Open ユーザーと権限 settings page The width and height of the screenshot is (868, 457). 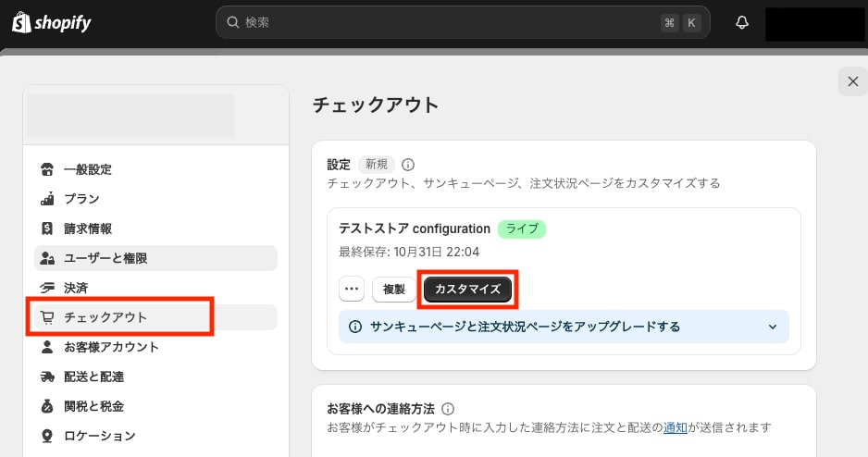[x=105, y=258]
